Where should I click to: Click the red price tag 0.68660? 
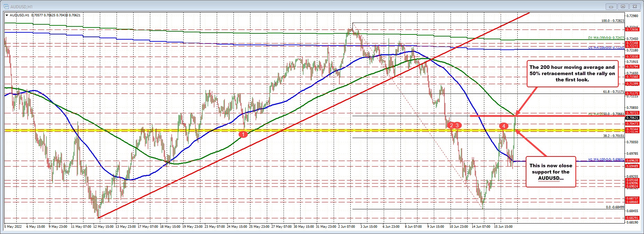632,202
